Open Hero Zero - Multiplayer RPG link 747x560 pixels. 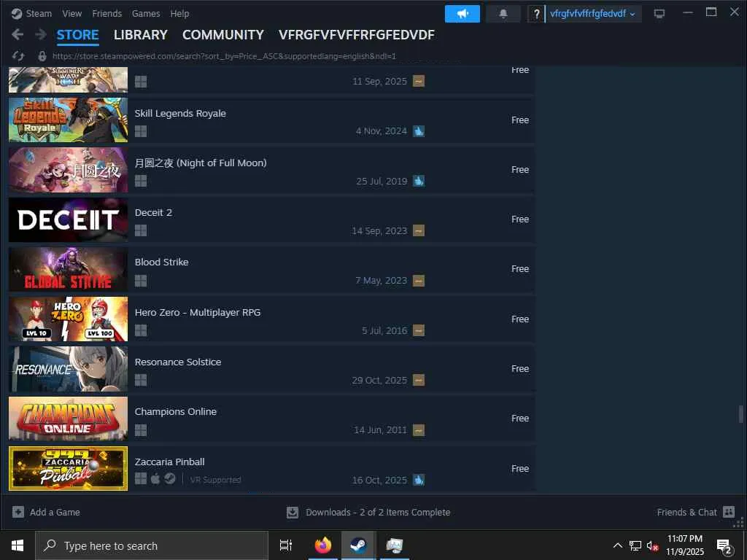coord(198,312)
